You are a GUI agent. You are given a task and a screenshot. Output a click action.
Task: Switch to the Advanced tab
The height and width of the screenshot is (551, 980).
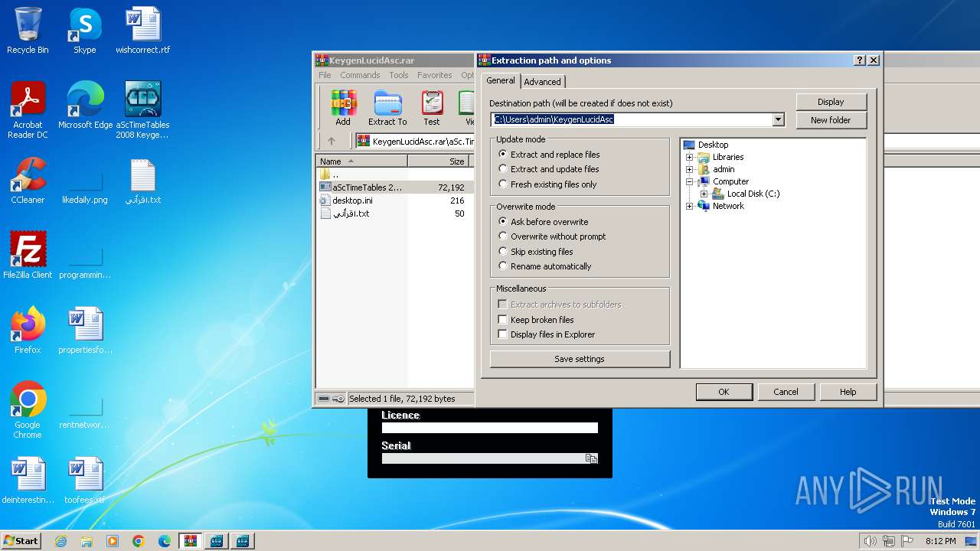(542, 82)
